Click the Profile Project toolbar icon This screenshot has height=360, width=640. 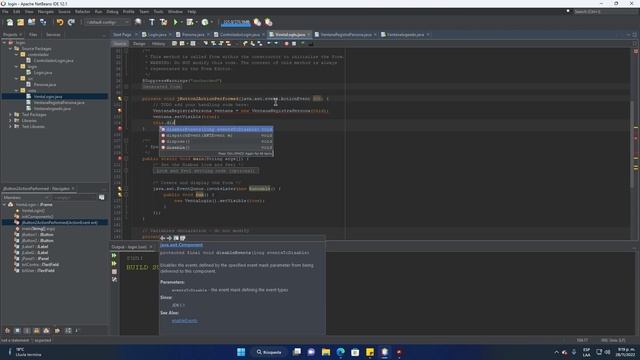(x=204, y=22)
